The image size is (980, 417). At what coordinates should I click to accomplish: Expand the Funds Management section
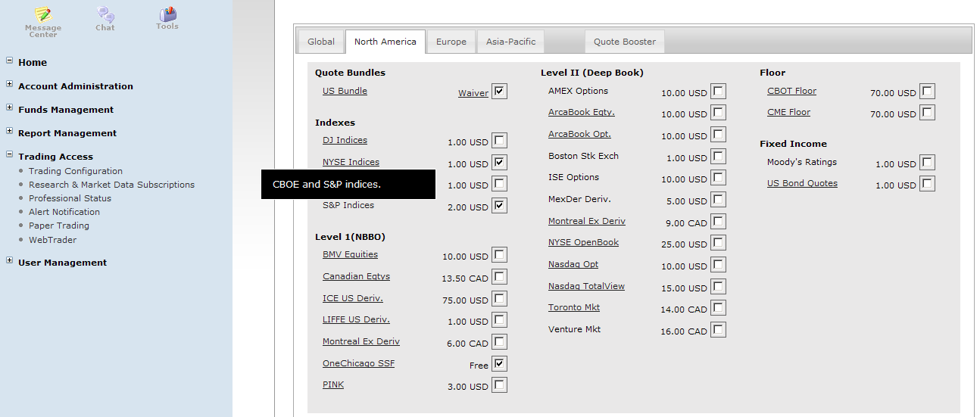(x=9, y=107)
